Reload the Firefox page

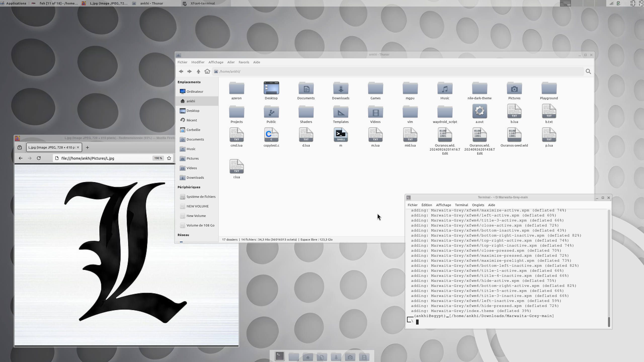pyautogui.click(x=39, y=158)
